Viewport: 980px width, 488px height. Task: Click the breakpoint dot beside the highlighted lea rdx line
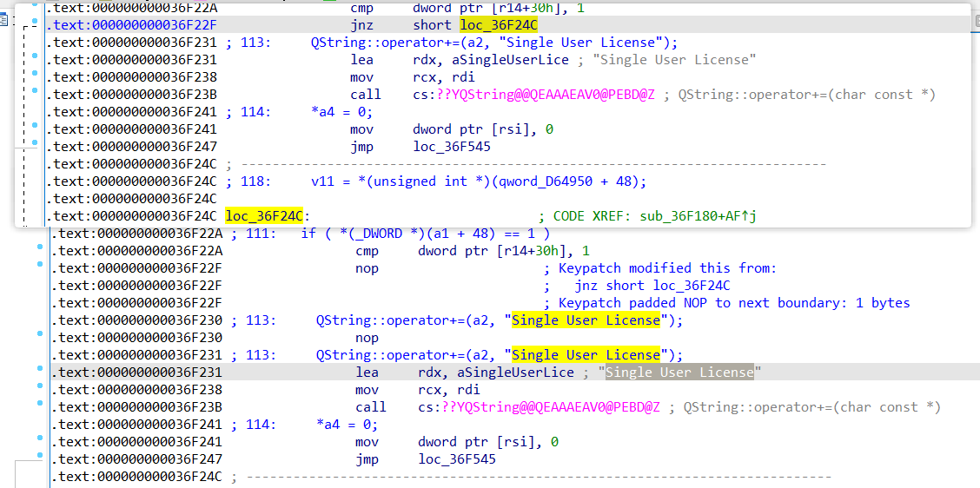[x=40, y=369]
